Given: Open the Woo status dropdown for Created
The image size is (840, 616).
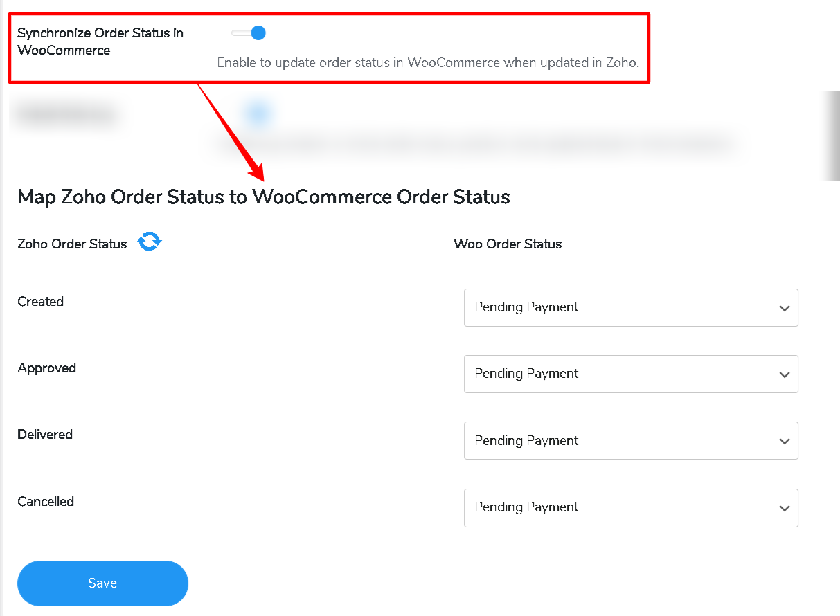Looking at the screenshot, I should [630, 307].
